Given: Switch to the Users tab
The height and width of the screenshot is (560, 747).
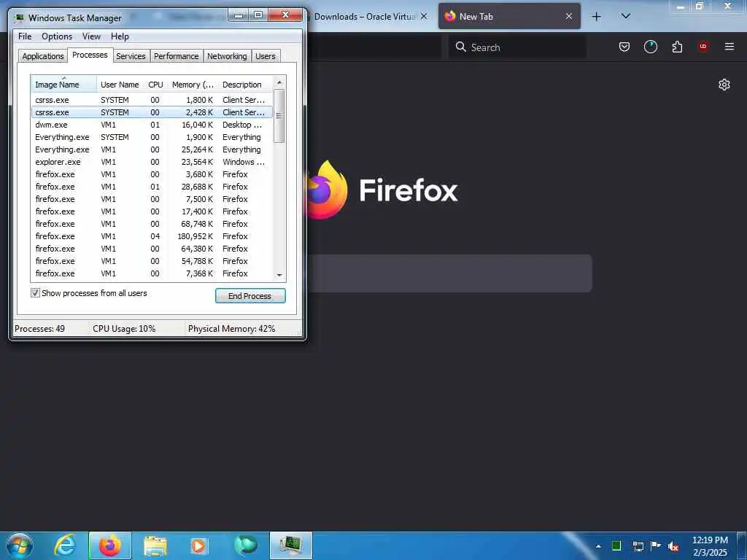Looking at the screenshot, I should (266, 56).
